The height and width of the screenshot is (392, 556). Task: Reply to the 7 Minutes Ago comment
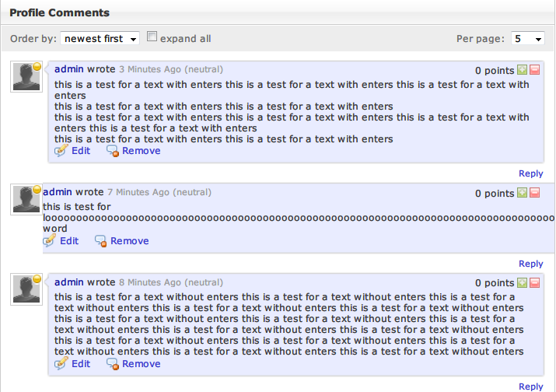530,264
